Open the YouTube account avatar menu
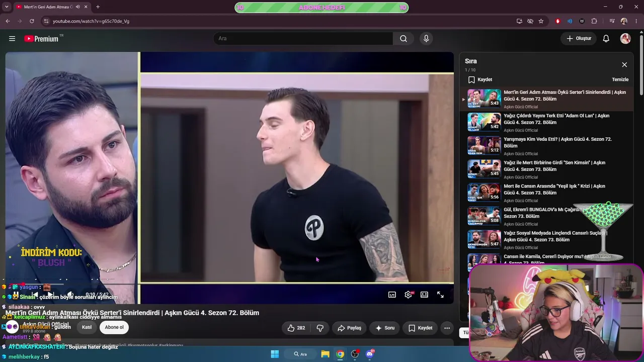 point(625,39)
